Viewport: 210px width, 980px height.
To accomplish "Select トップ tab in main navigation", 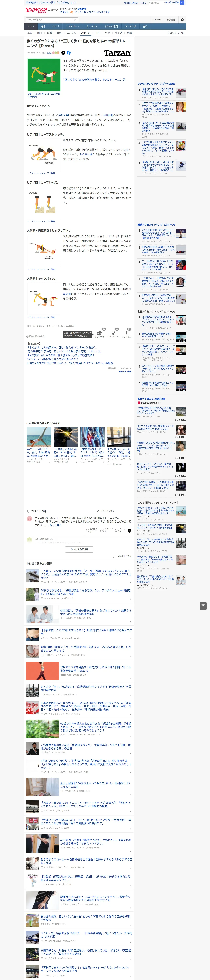I will [31, 26].
